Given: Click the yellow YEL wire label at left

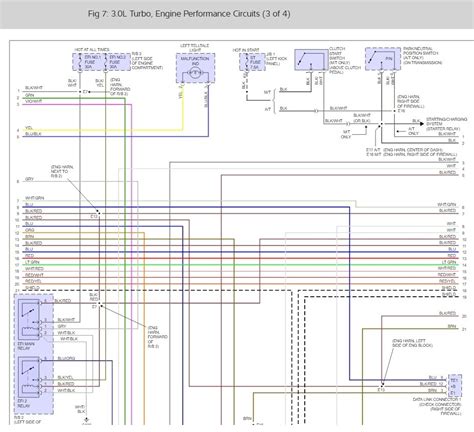Looking at the screenshot, I should [29, 128].
